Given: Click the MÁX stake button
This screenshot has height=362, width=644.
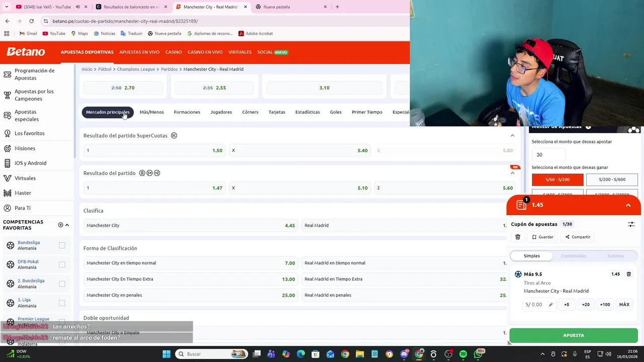Looking at the screenshot, I should pos(624,305).
